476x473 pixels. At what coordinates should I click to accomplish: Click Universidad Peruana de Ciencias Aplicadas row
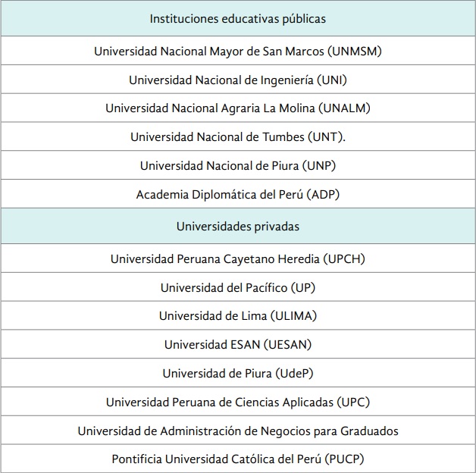tap(238, 402)
